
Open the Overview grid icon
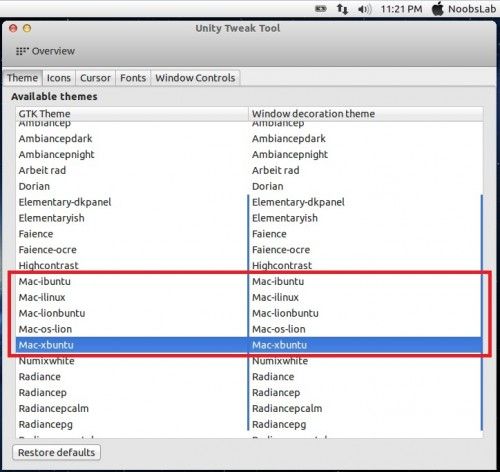click(22, 51)
